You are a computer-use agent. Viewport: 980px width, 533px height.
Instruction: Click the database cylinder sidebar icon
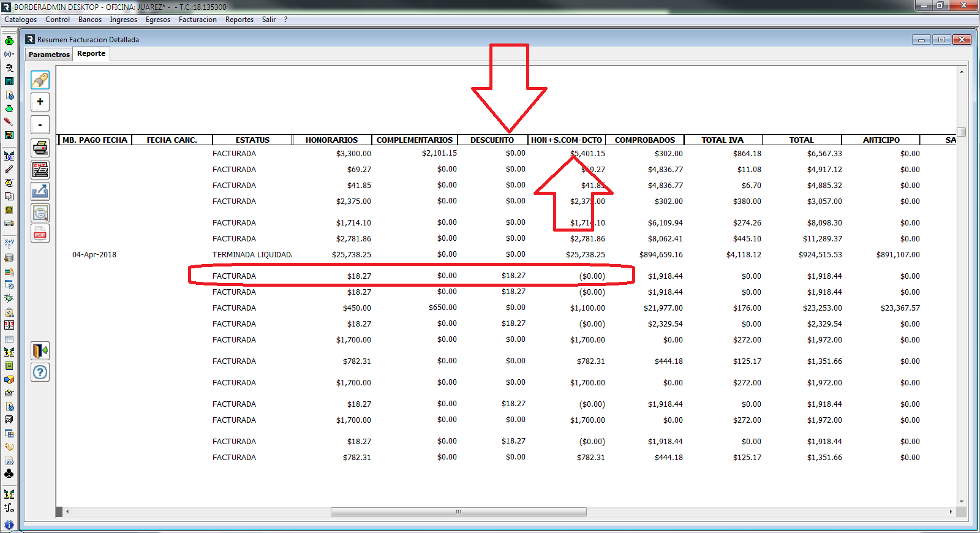[x=9, y=258]
